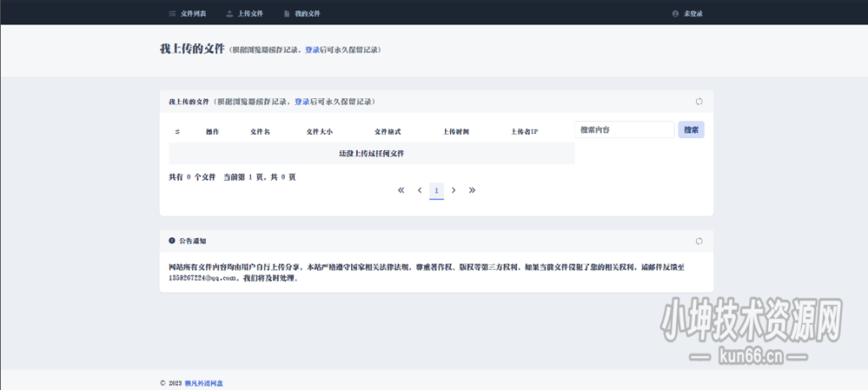The height and width of the screenshot is (390, 868).
Task: Click the 公告通知 info icon
Action: [x=171, y=241]
